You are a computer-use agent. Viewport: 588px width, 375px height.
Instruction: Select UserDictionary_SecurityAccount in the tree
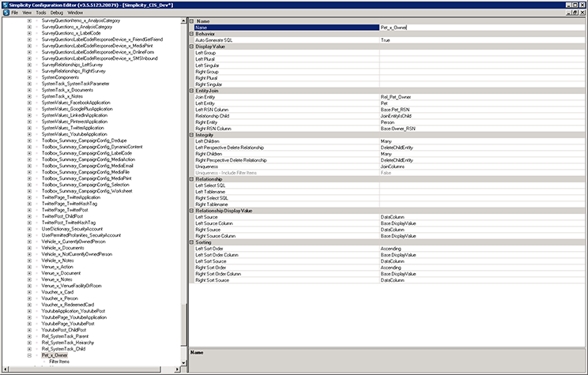(x=72, y=229)
